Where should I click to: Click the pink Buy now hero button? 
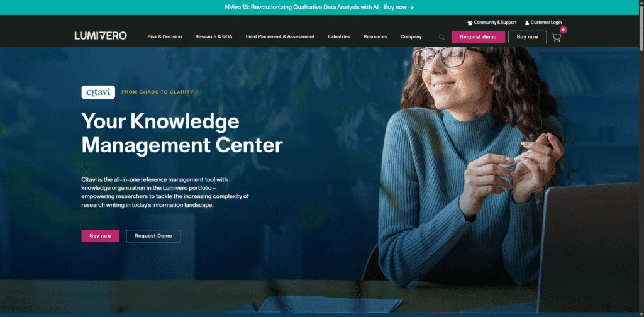100,236
